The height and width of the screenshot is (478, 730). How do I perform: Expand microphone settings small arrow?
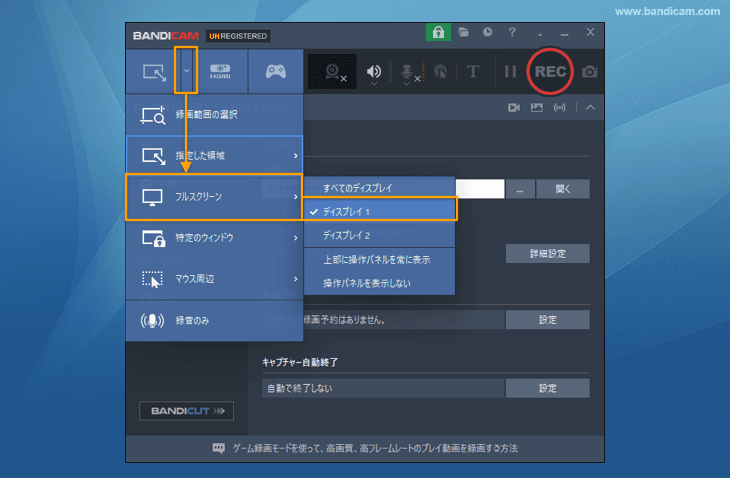point(406,84)
